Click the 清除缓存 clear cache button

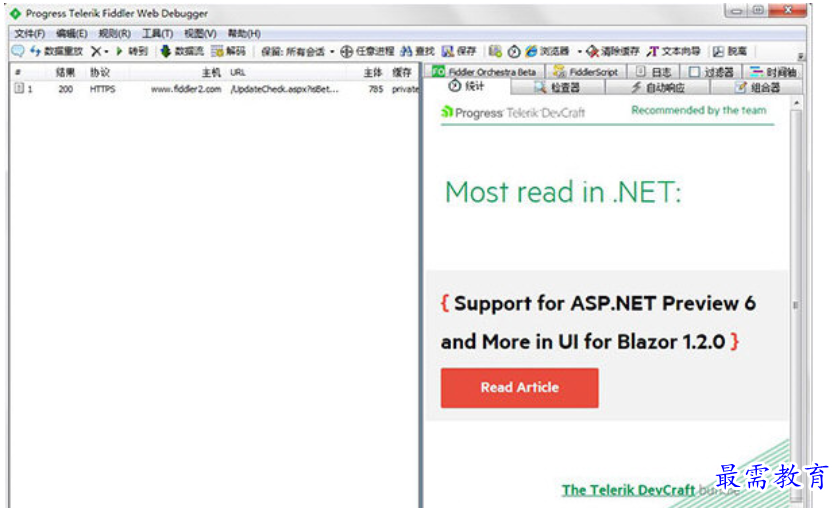pyautogui.click(x=612, y=51)
